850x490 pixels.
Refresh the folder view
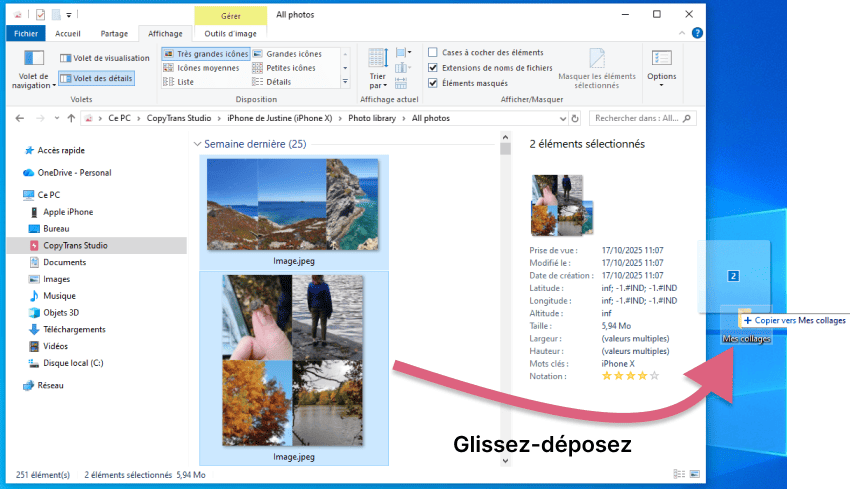coord(575,118)
